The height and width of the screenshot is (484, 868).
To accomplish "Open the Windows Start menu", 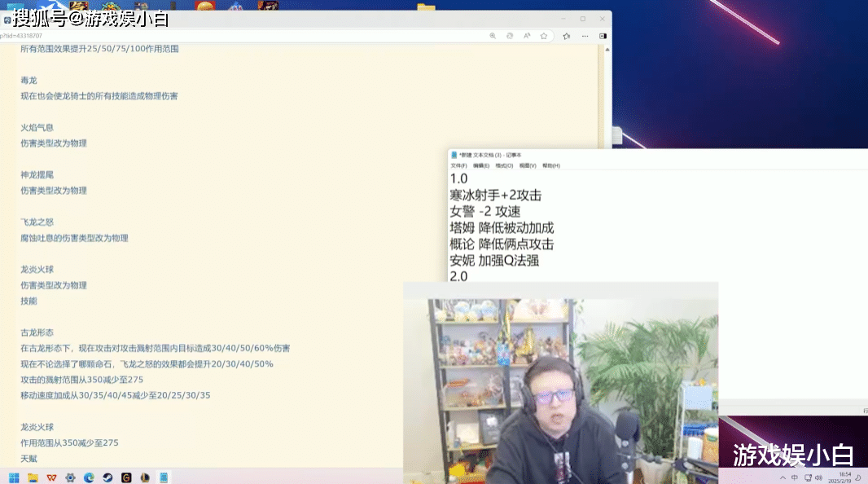I will pyautogui.click(x=14, y=477).
